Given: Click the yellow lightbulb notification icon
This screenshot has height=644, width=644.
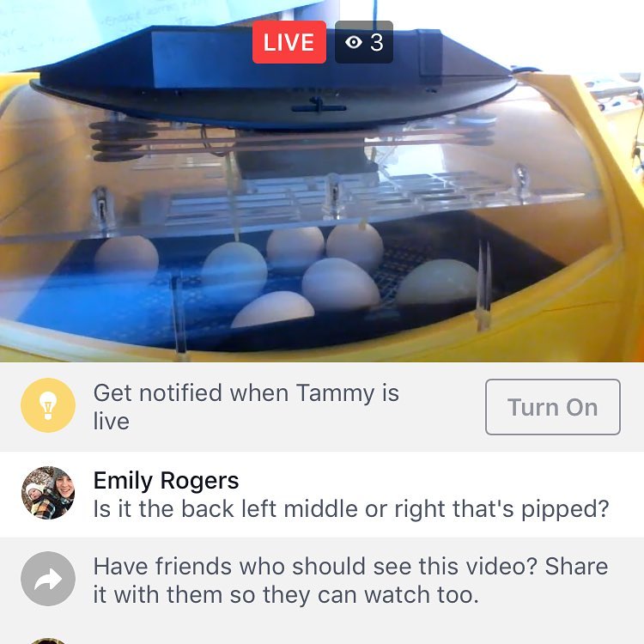Looking at the screenshot, I should 48,405.
